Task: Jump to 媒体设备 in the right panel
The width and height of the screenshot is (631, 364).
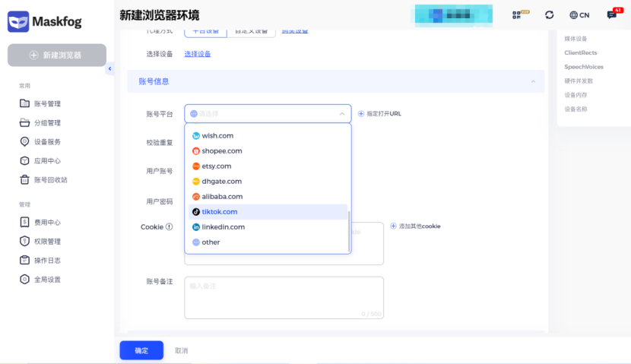Action: tap(576, 39)
